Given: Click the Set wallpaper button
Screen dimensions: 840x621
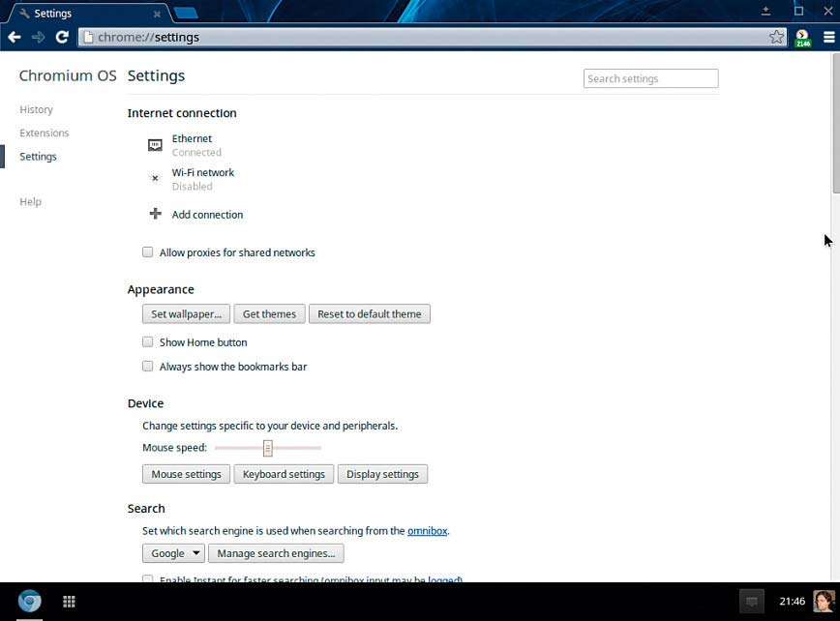Looking at the screenshot, I should pyautogui.click(x=186, y=313).
